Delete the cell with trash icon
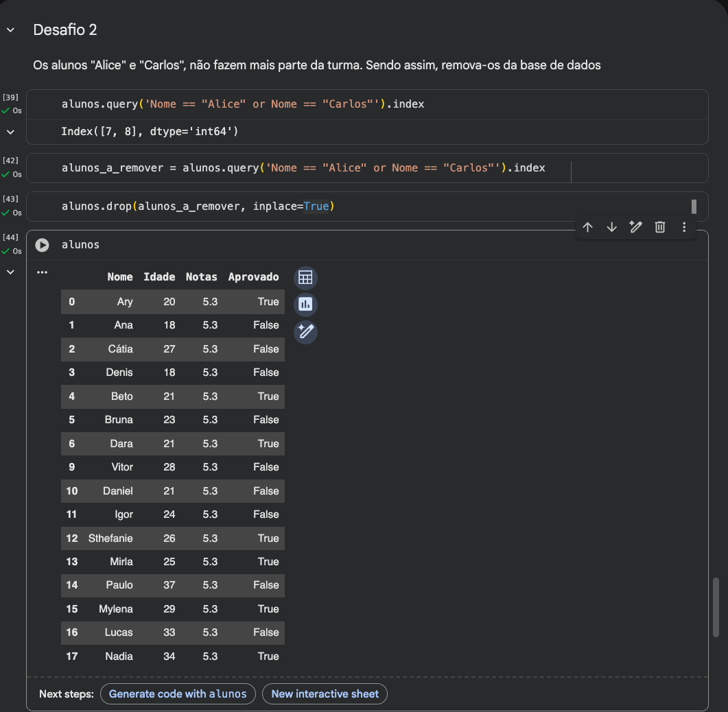Image resolution: width=728 pixels, height=712 pixels. coord(660,227)
